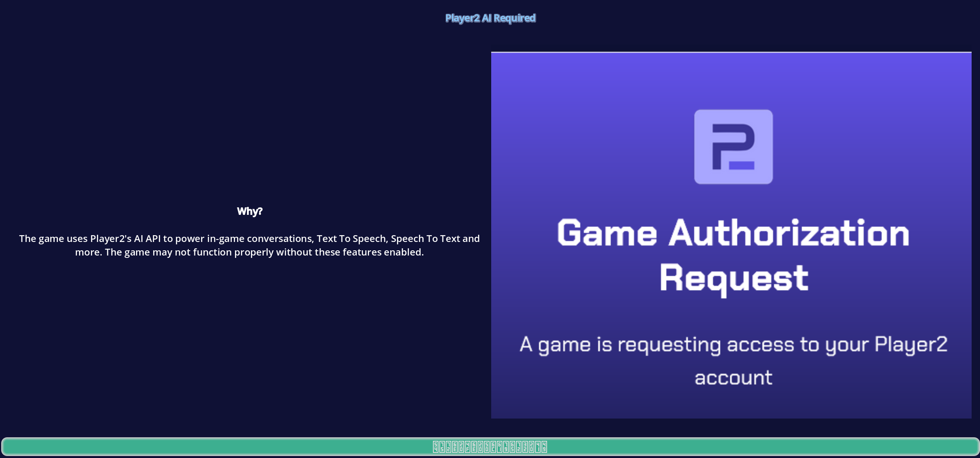
Task: Click the Player2 P2 logo icon
Action: coord(733,147)
